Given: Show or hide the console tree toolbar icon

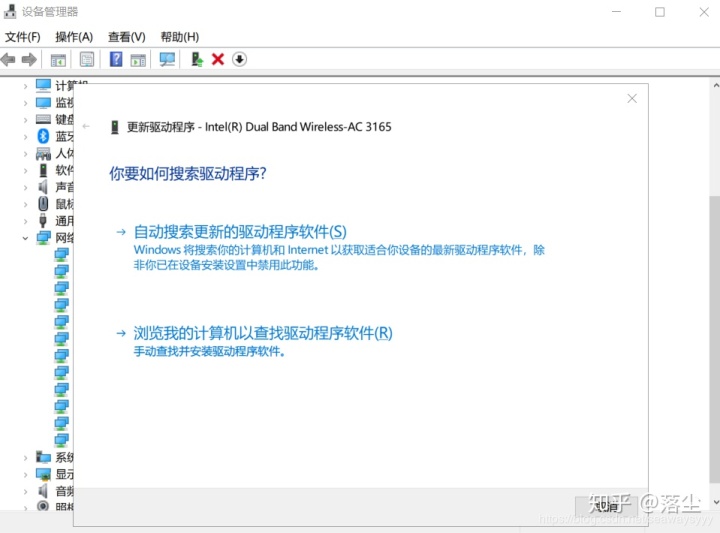Looking at the screenshot, I should (58, 59).
